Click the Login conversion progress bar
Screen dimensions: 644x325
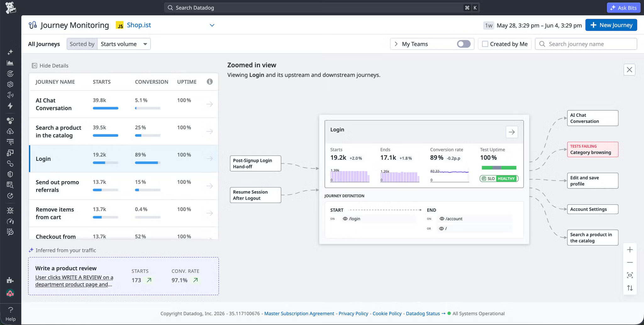pos(147,163)
